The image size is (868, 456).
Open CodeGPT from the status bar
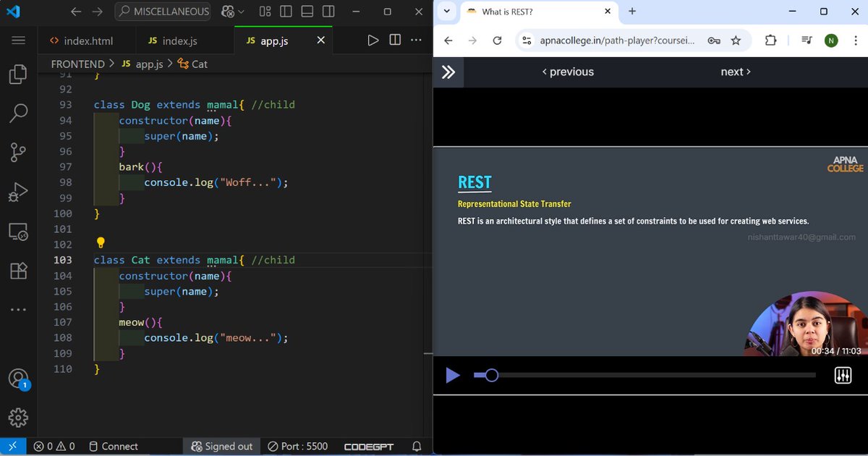point(369,447)
